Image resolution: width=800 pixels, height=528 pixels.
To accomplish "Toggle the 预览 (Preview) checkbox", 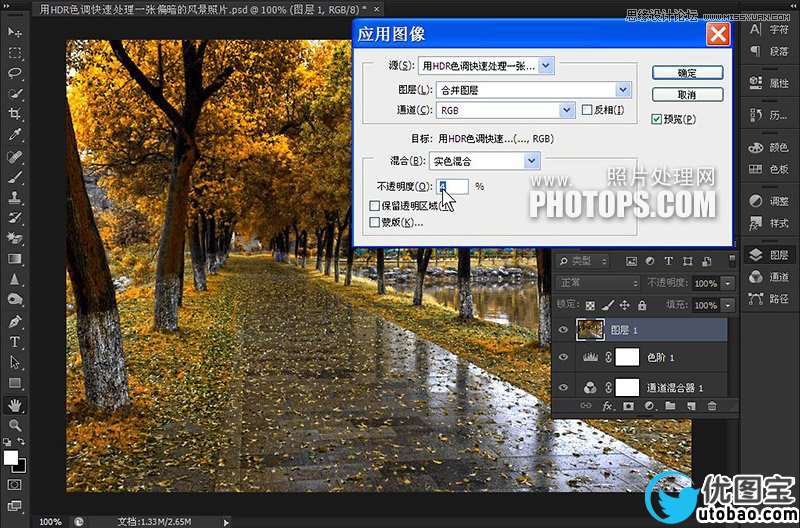I will click(x=656, y=119).
